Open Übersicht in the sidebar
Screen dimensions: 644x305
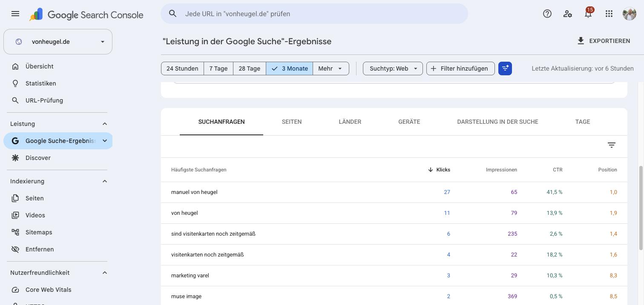pos(58,66)
